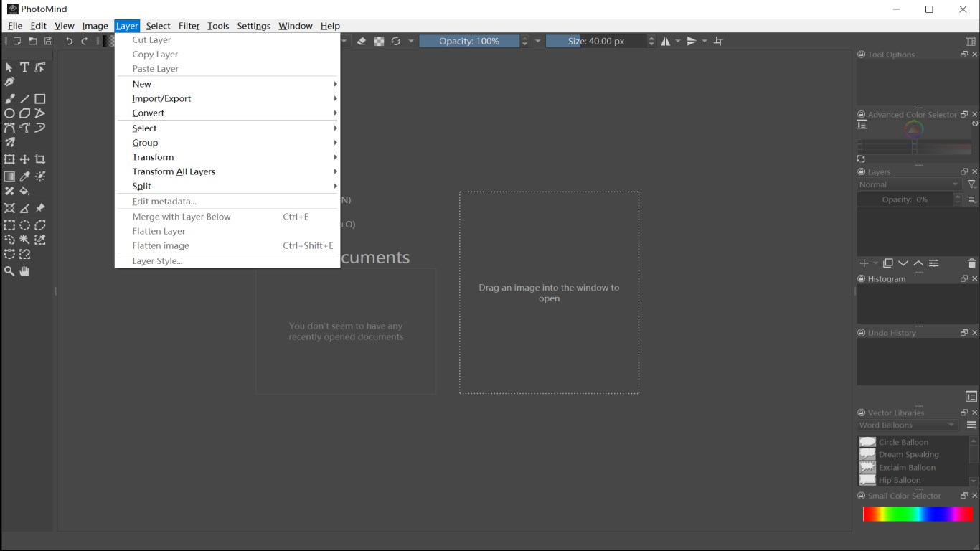Viewport: 980px width, 551px height.
Task: Select the Zoom tool
Action: pos(9,271)
